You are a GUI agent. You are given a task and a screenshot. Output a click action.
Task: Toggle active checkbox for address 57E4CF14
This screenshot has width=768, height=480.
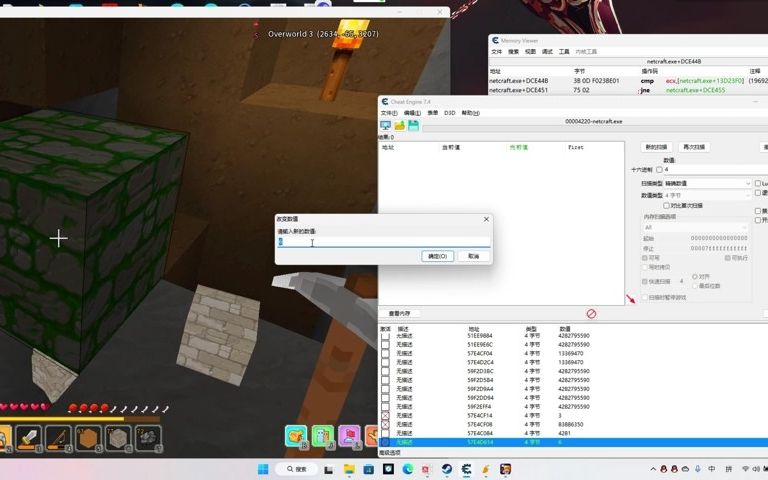385,415
